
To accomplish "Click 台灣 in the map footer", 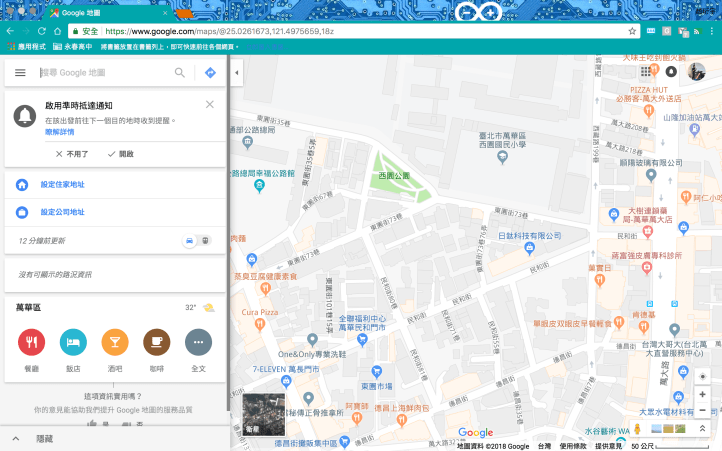I will [x=544, y=446].
